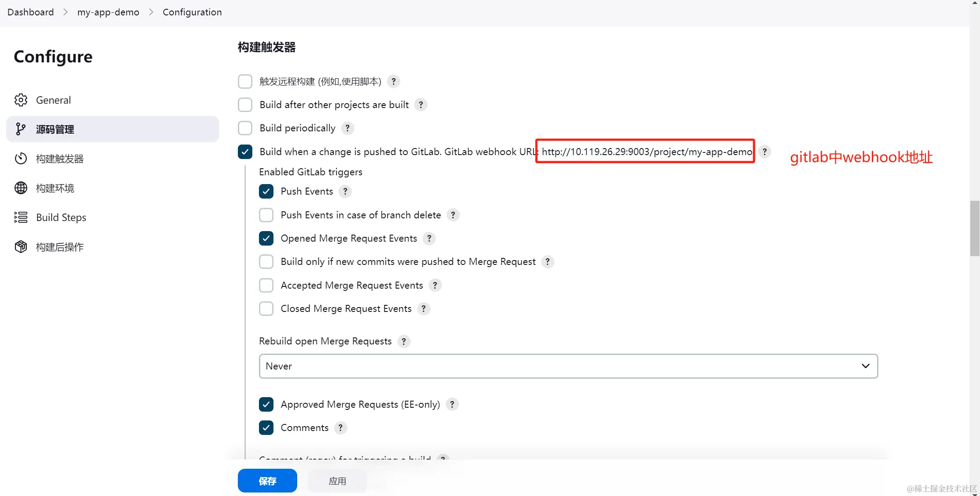Open help for Comments option

pos(340,427)
